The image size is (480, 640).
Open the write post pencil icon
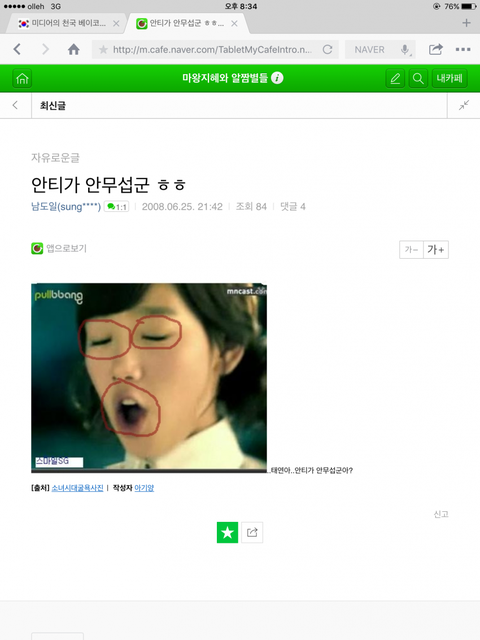pyautogui.click(x=395, y=78)
